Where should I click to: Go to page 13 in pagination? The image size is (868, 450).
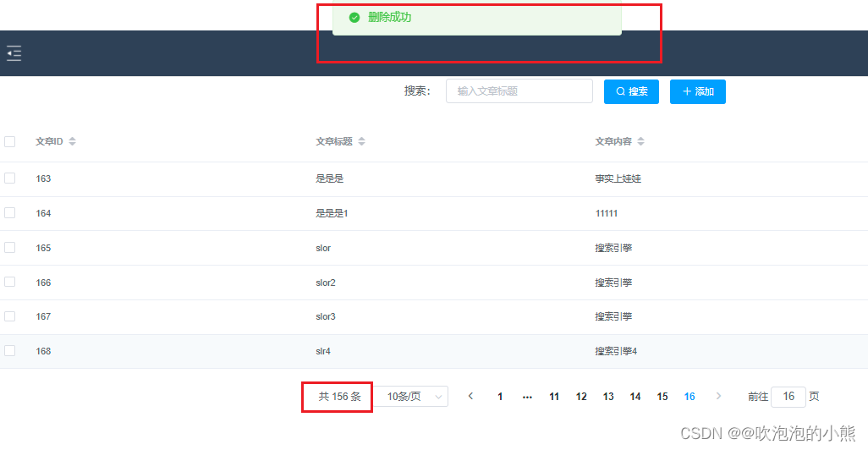[x=608, y=397]
